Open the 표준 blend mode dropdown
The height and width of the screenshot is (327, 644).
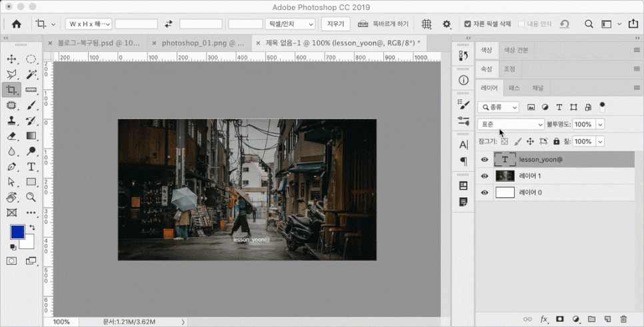[x=511, y=125]
